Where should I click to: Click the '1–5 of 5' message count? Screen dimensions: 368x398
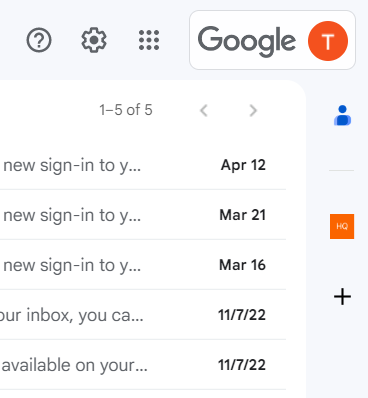click(x=126, y=110)
